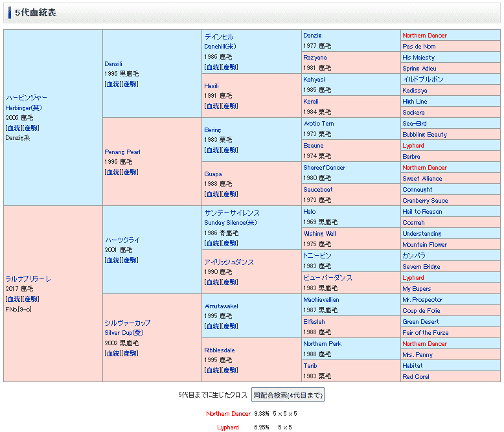The height and width of the screenshot is (432, 504).
Task: Open the サンデーサイレンス horse link
Action: [x=232, y=213]
